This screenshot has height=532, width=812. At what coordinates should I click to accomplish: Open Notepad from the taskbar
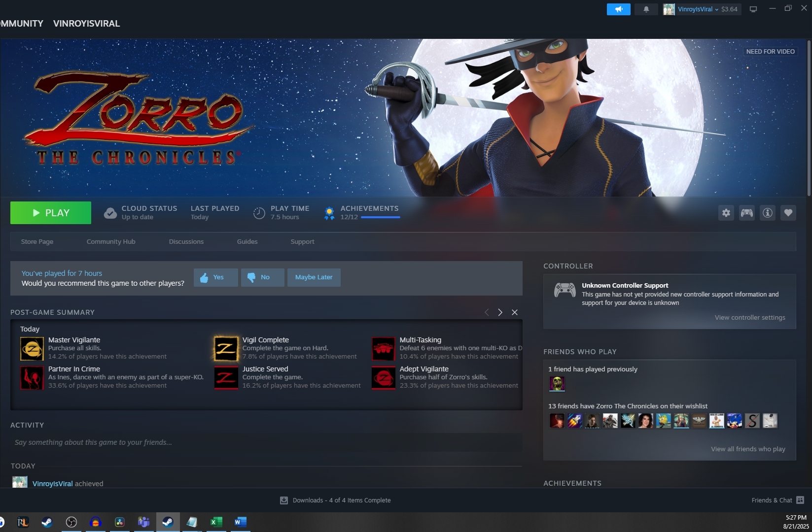(192, 522)
